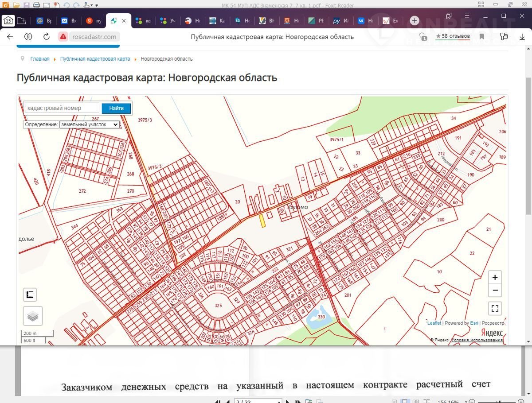Go back to the previous page

coord(10,37)
